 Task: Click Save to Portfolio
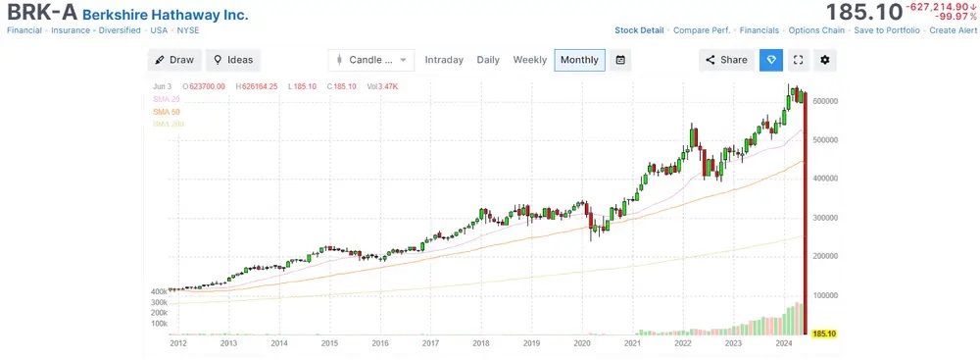[x=887, y=30]
